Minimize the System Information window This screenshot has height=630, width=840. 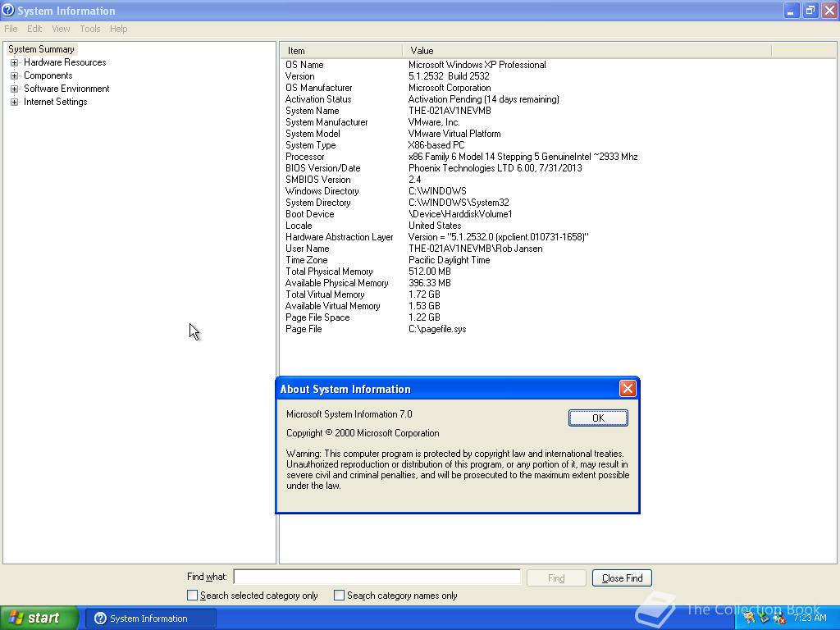coord(792,11)
